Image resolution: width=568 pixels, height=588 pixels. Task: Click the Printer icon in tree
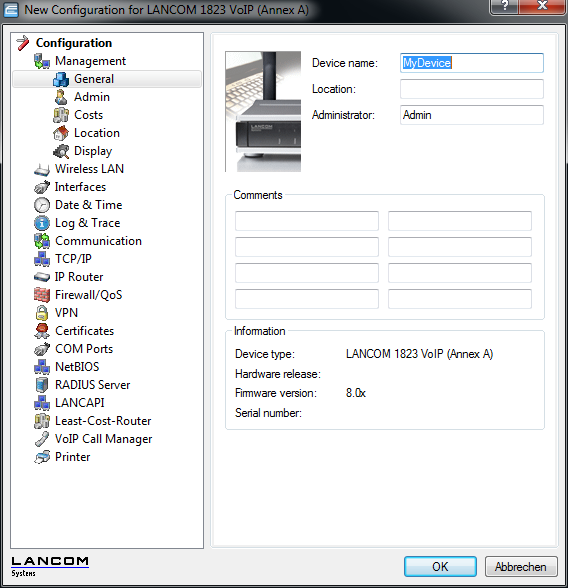click(42, 457)
